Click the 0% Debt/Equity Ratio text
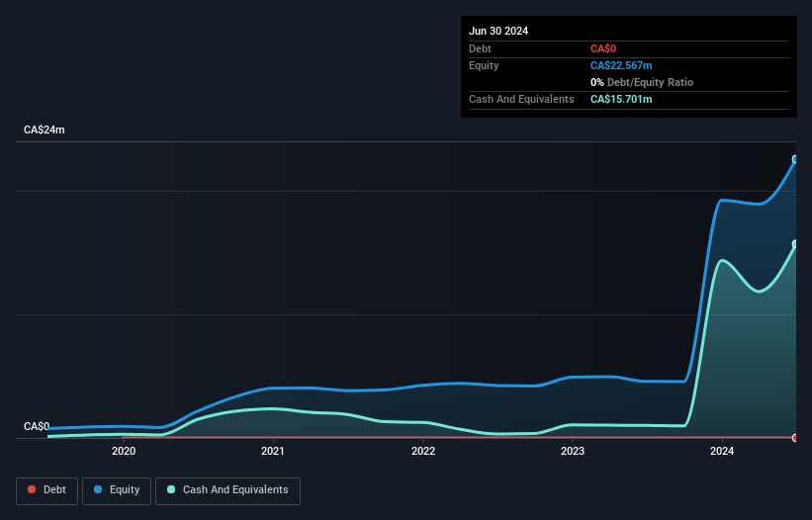This screenshot has width=812, height=520. [x=642, y=82]
